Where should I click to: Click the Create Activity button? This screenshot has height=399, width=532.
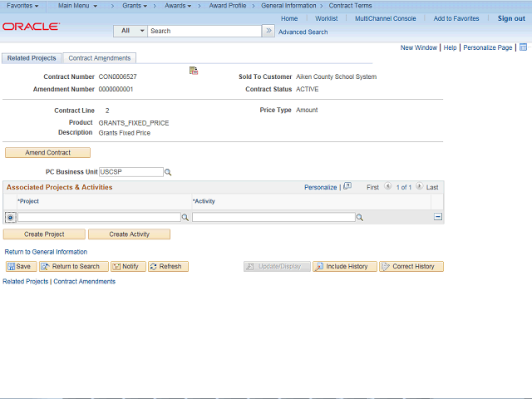pos(130,234)
